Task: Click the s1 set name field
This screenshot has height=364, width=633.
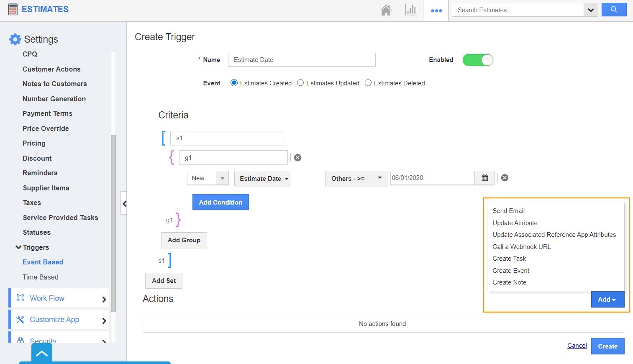Action: pyautogui.click(x=227, y=138)
